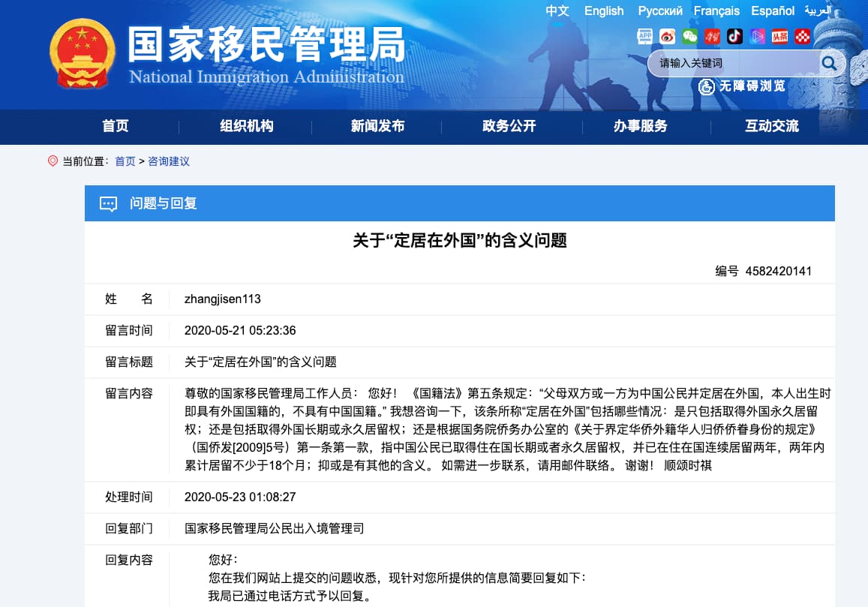Go to 新闻发布 navigation tab

click(x=377, y=126)
